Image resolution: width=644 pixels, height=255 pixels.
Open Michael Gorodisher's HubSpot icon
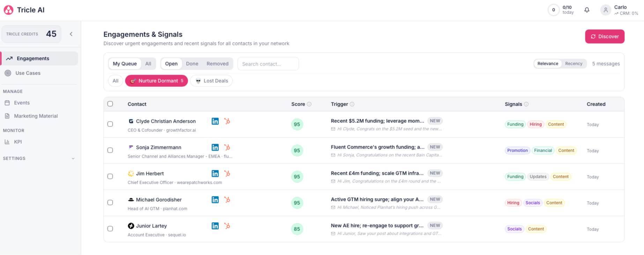coord(227,200)
